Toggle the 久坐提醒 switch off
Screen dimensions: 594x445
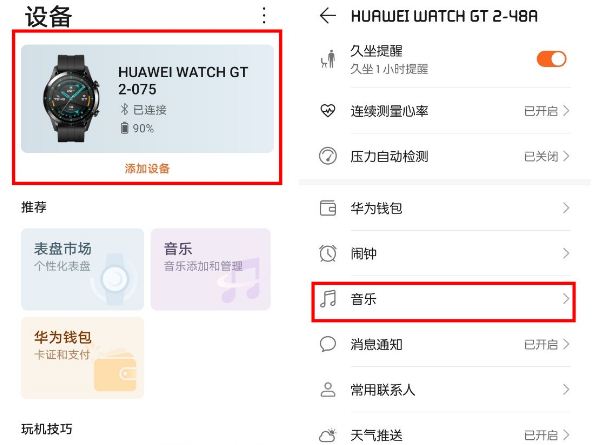(x=551, y=59)
